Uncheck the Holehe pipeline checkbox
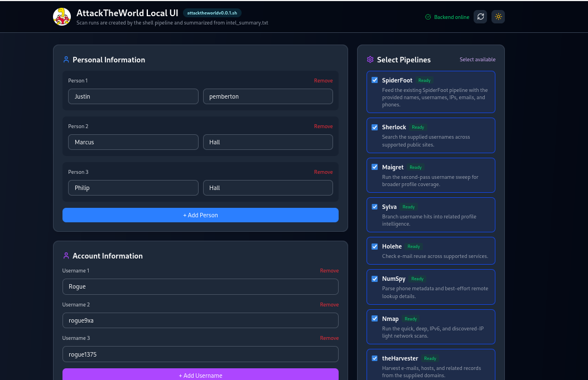Image resolution: width=588 pixels, height=380 pixels. click(x=375, y=246)
